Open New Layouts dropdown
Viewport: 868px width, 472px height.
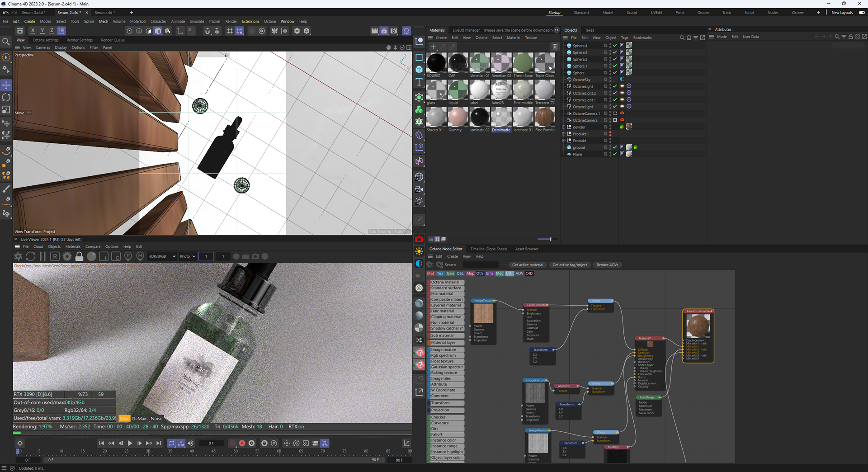pyautogui.click(x=842, y=13)
